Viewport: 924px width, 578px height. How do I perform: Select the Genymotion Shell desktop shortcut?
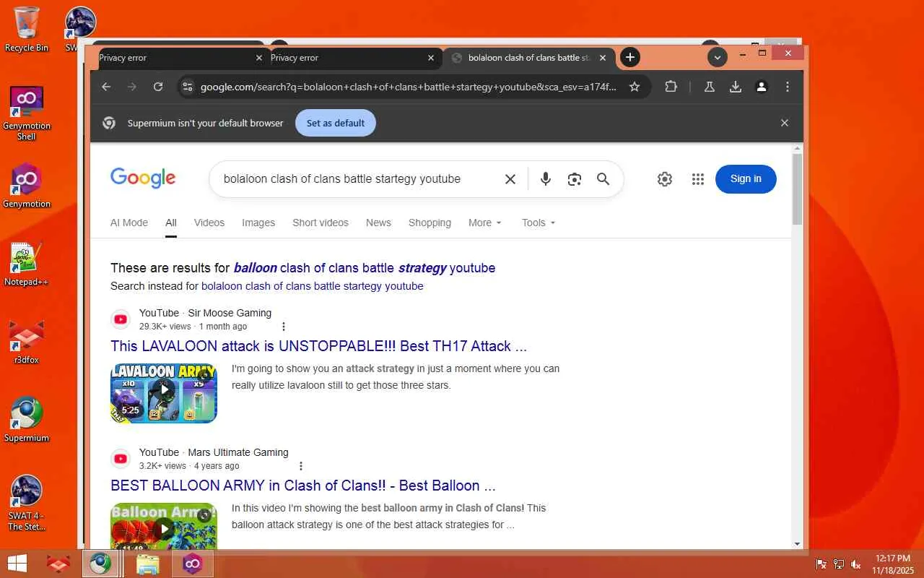pos(27,113)
